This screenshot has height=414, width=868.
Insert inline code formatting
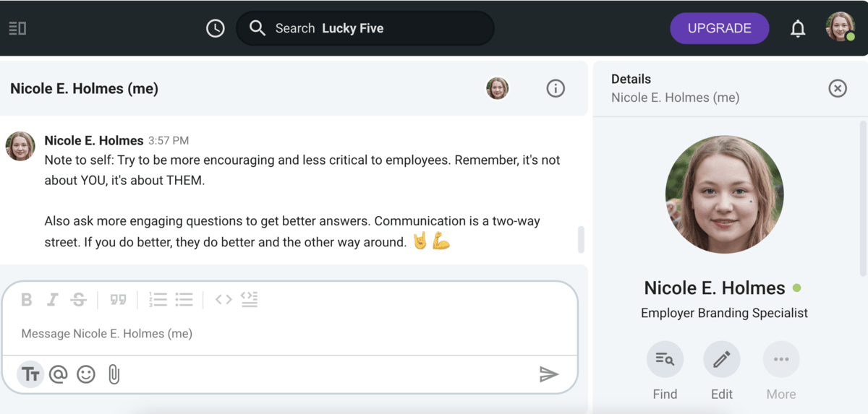click(224, 300)
